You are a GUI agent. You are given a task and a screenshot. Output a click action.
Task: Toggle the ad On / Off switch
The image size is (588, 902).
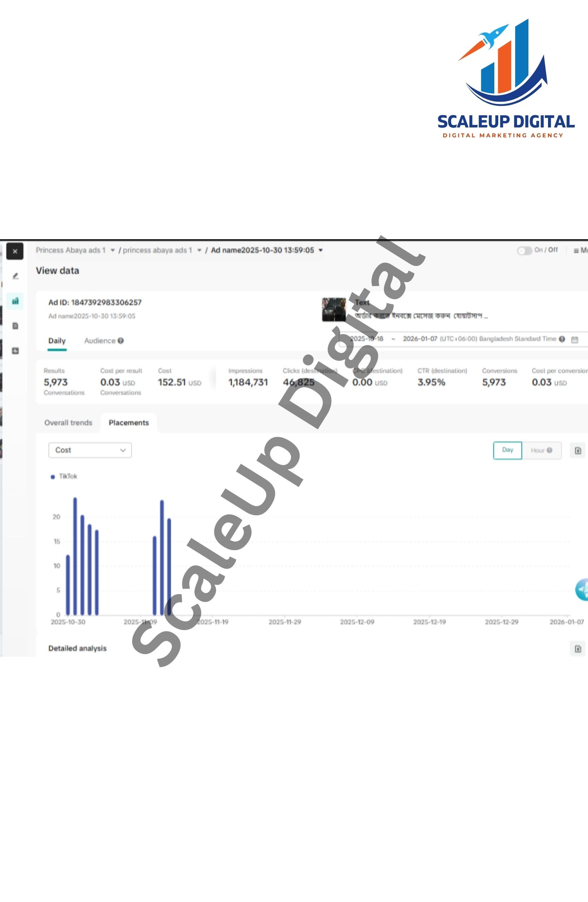tap(524, 250)
